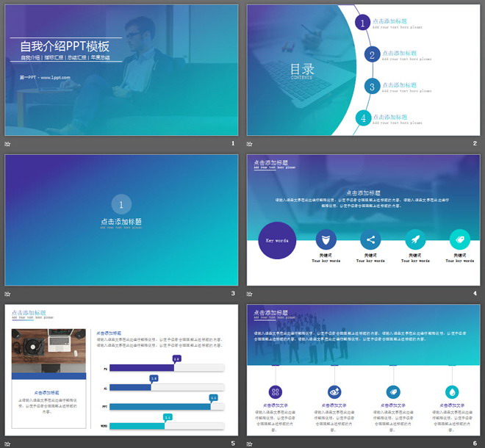Click the www.1ppt.com text on slide 1
The image size is (485, 448).
tap(55, 77)
